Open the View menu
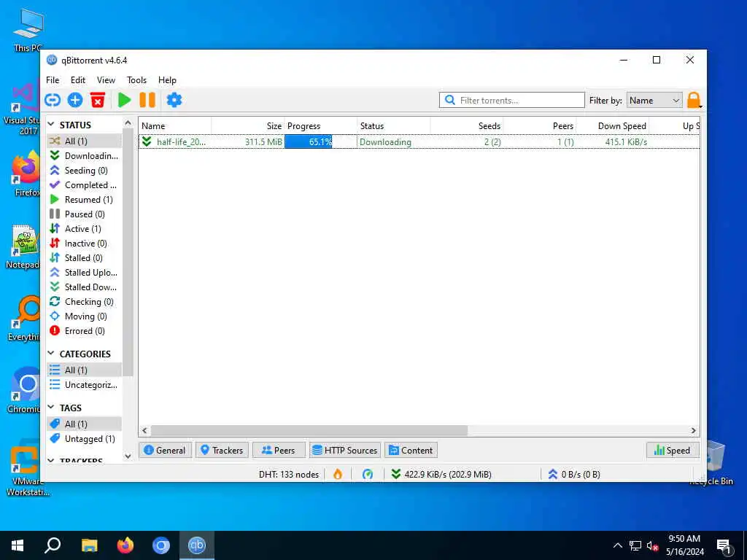The width and height of the screenshot is (747, 560). tap(106, 80)
